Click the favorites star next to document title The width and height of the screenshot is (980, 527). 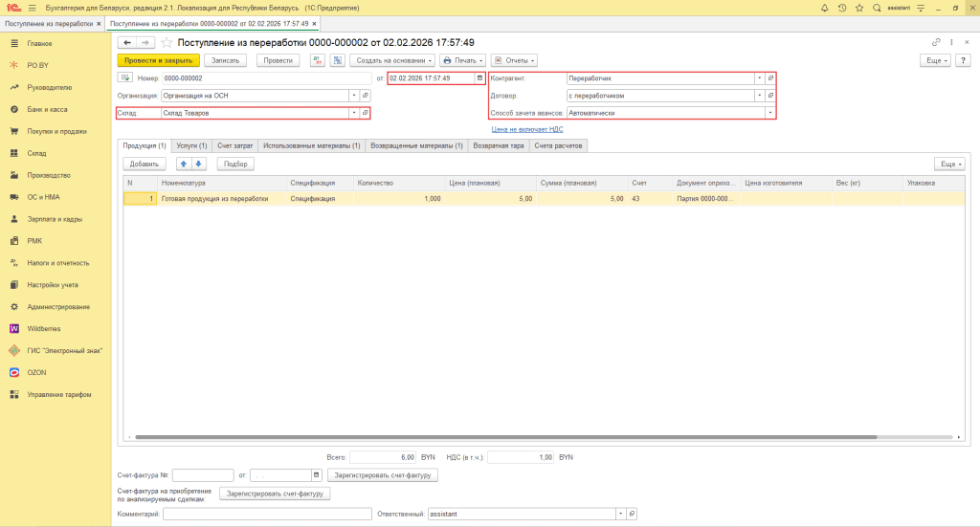167,43
